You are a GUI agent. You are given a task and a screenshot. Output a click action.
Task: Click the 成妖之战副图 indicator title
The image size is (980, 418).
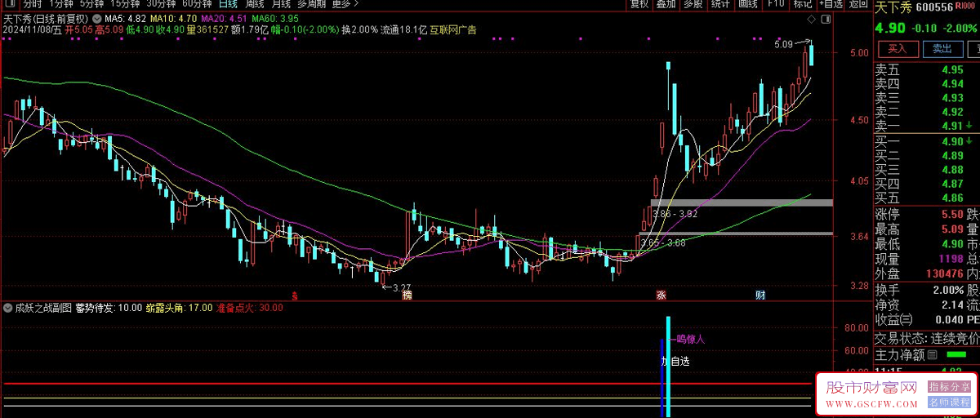point(42,308)
